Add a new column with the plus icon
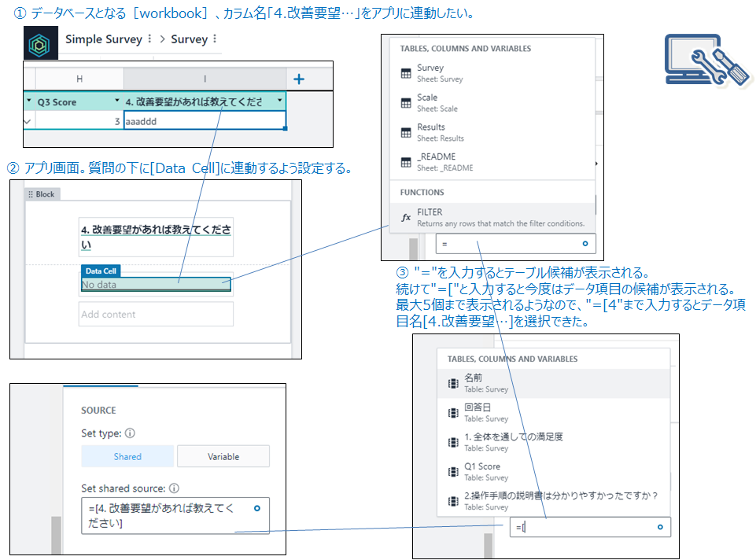This screenshot has height=560, width=756. 299,79
